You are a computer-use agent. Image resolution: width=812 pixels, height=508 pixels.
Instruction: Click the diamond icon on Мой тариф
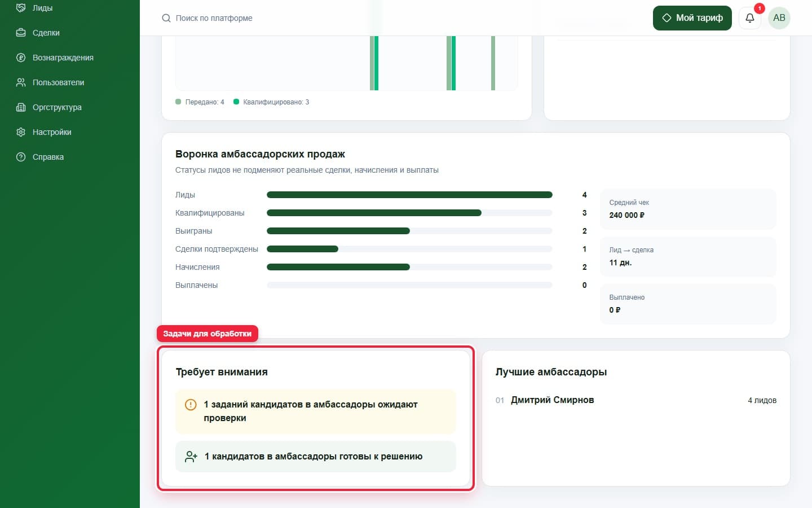click(667, 18)
